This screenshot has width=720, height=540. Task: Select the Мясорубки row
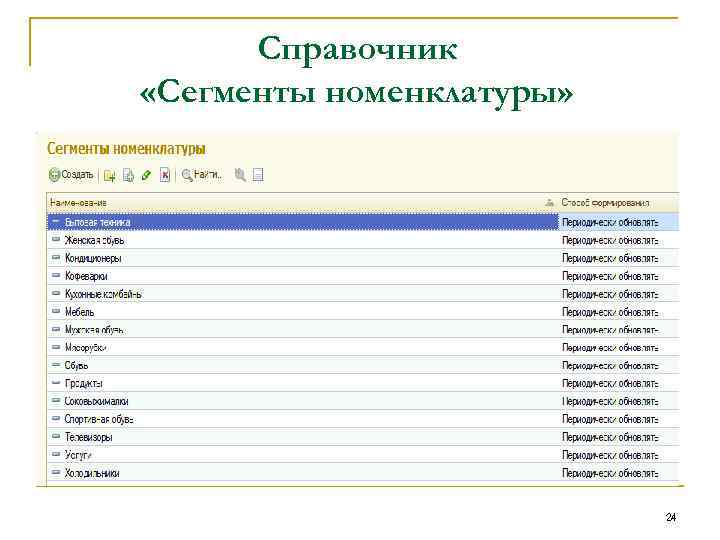[363, 348]
